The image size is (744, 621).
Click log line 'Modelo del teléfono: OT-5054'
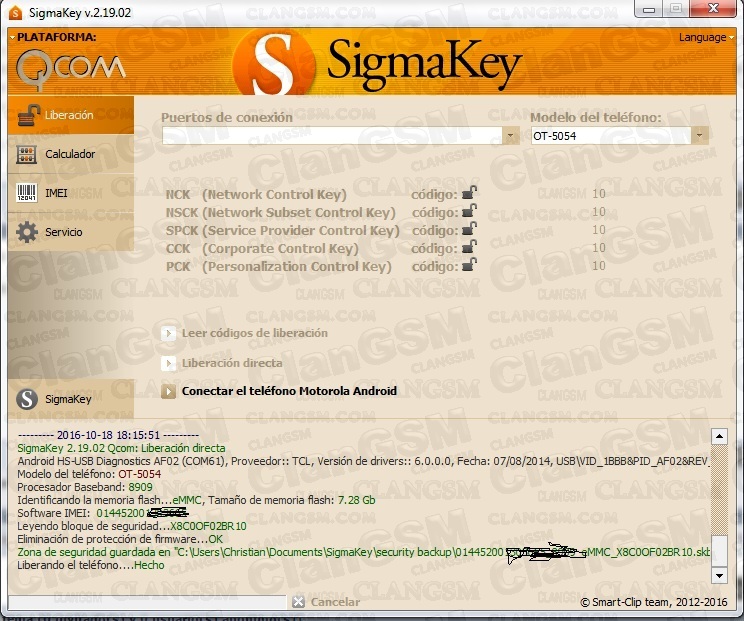(89, 474)
